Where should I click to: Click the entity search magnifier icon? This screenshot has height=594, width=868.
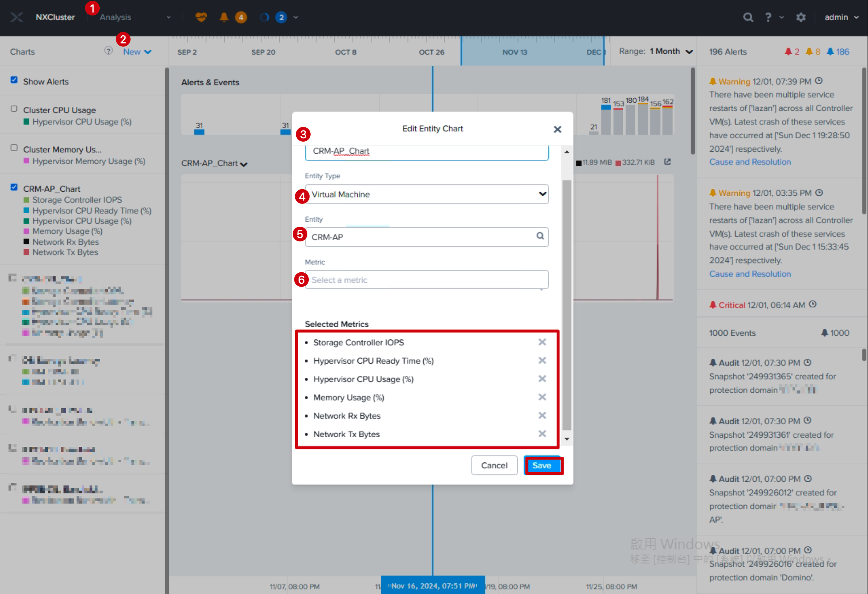tap(540, 236)
